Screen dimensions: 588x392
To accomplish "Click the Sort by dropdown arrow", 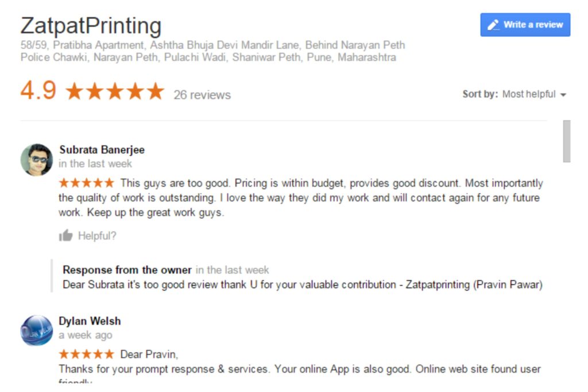I will [563, 95].
